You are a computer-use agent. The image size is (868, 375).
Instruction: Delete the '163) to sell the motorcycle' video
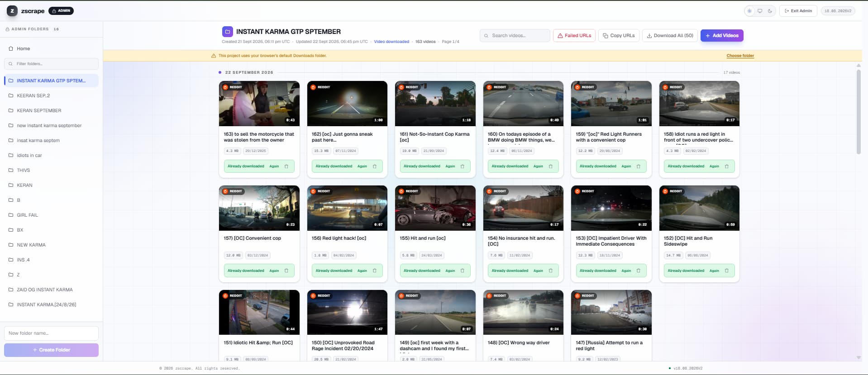click(286, 166)
